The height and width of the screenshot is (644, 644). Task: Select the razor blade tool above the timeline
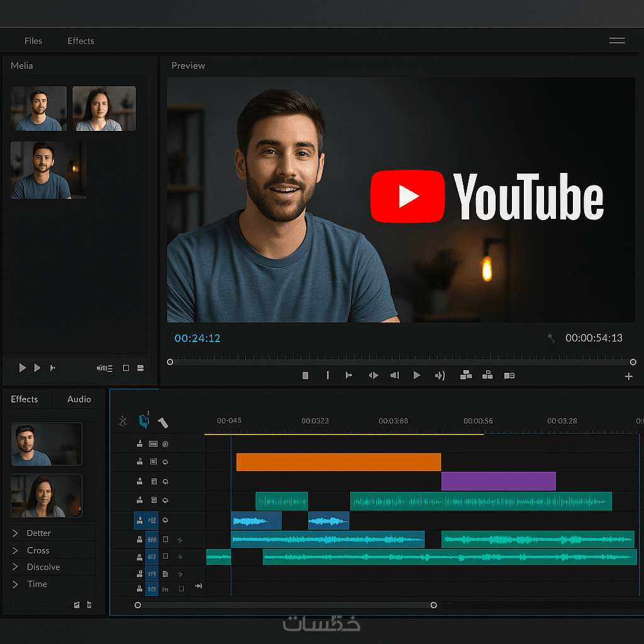pyautogui.click(x=163, y=423)
